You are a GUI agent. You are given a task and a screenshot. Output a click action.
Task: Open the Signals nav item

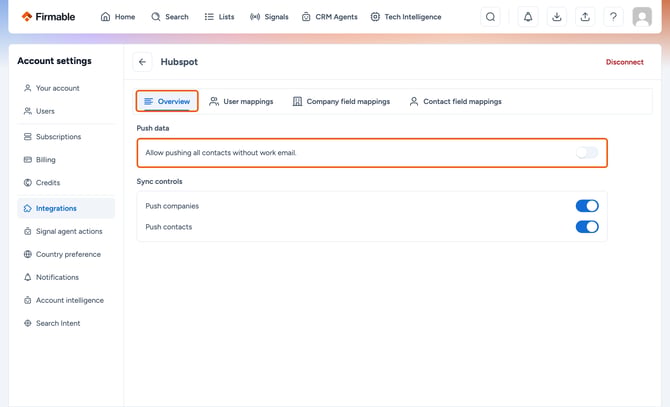click(x=269, y=17)
